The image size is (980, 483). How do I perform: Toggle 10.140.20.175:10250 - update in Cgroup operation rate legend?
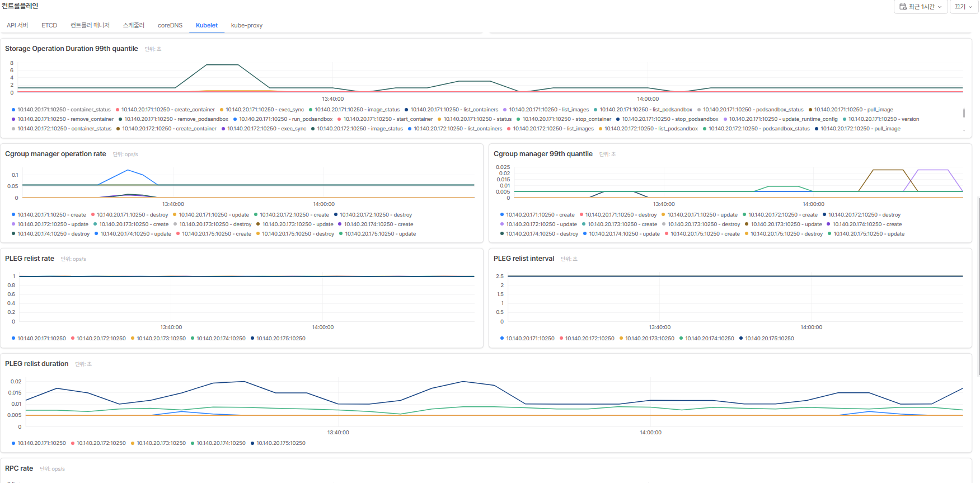tap(378, 234)
